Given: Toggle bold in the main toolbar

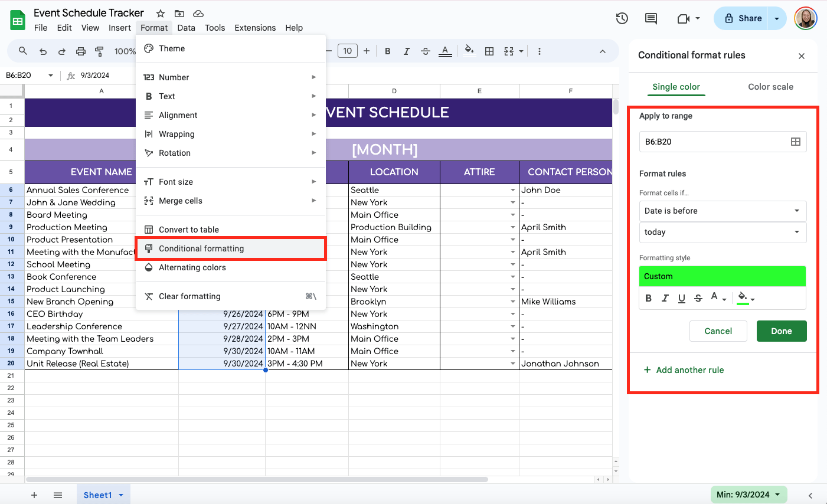Looking at the screenshot, I should point(388,51).
